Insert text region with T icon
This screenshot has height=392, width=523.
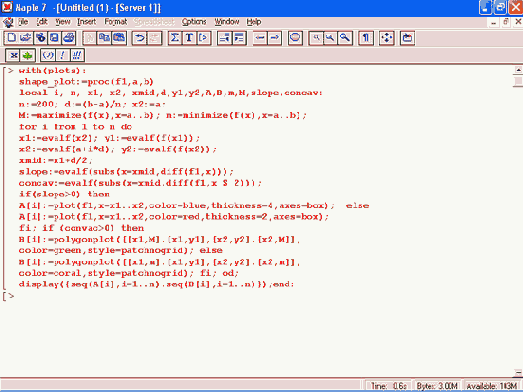tap(189, 38)
